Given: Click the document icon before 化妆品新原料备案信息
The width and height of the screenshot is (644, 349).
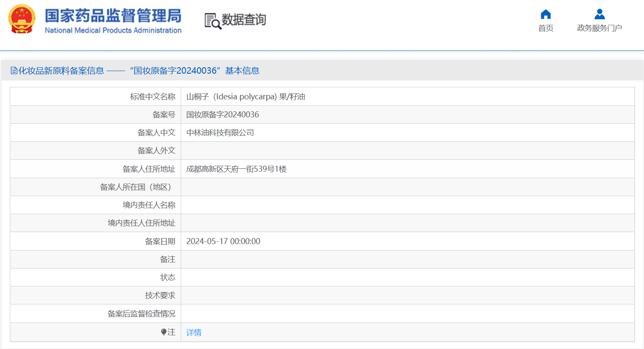Looking at the screenshot, I should [14, 71].
